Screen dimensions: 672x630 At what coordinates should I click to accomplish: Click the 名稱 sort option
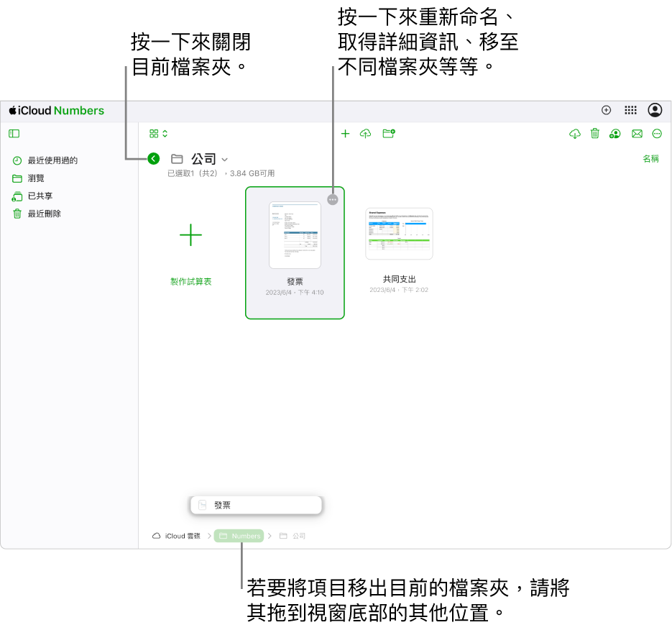tap(650, 159)
